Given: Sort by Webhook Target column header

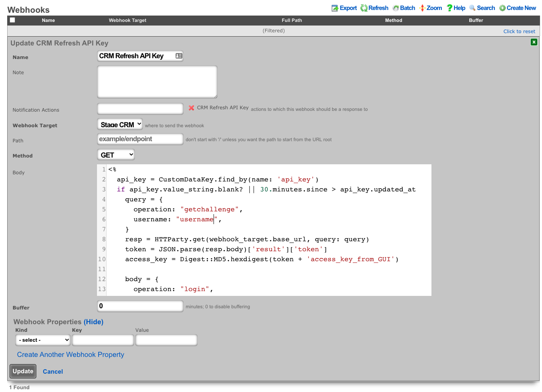Looking at the screenshot, I should [x=128, y=20].
